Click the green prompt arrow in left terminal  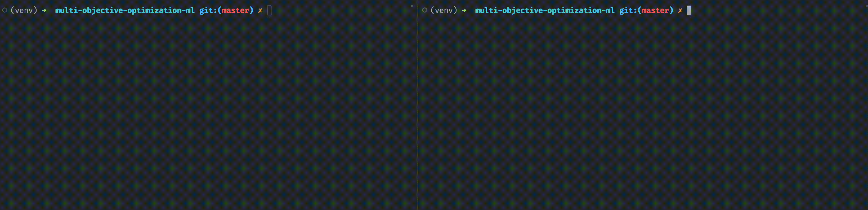(x=44, y=10)
